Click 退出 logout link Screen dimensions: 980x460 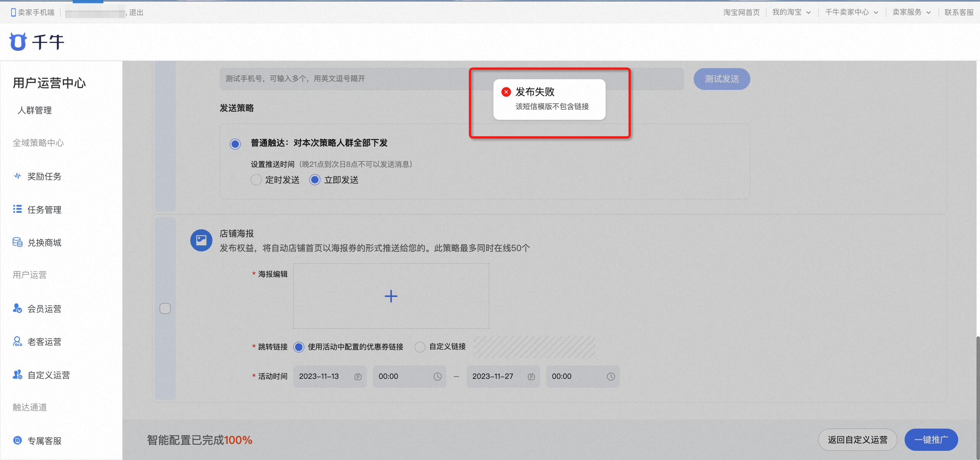(136, 13)
